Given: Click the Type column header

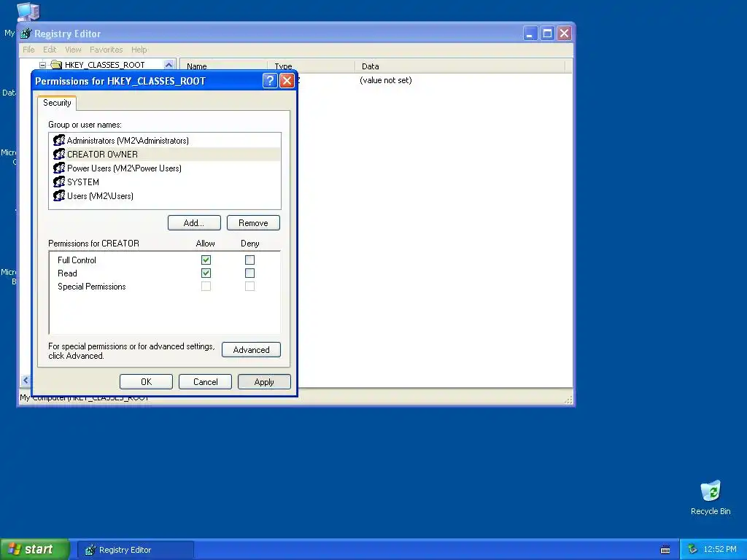Looking at the screenshot, I should tap(311, 66).
